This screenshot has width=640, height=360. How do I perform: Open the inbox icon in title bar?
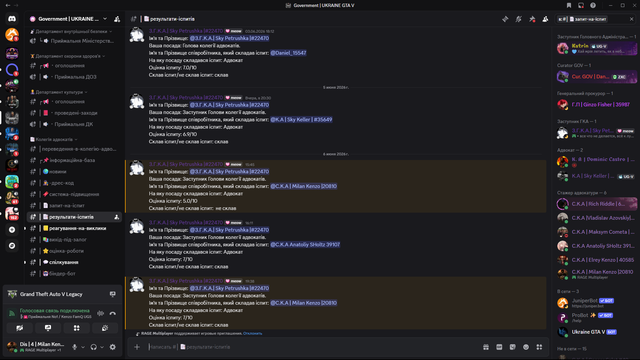(581, 5)
